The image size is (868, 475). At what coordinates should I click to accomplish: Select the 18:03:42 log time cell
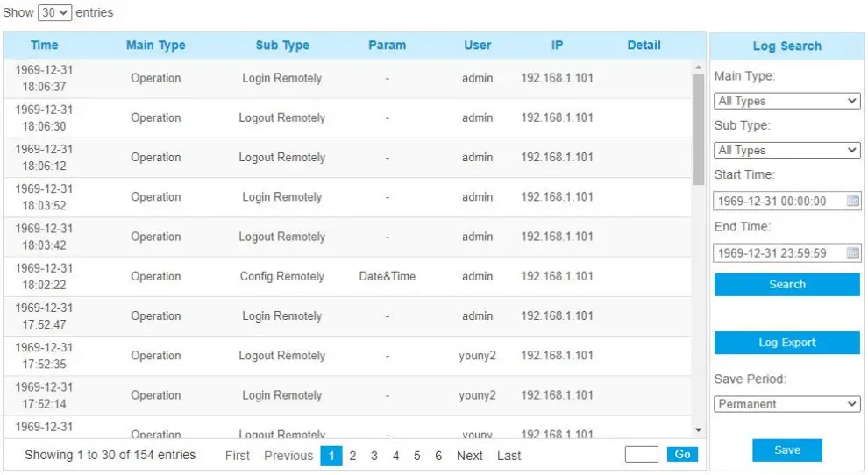point(45,237)
